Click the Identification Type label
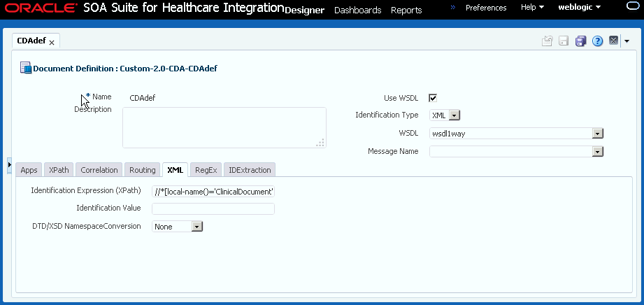Viewport: 644px width, 305px height. point(387,115)
